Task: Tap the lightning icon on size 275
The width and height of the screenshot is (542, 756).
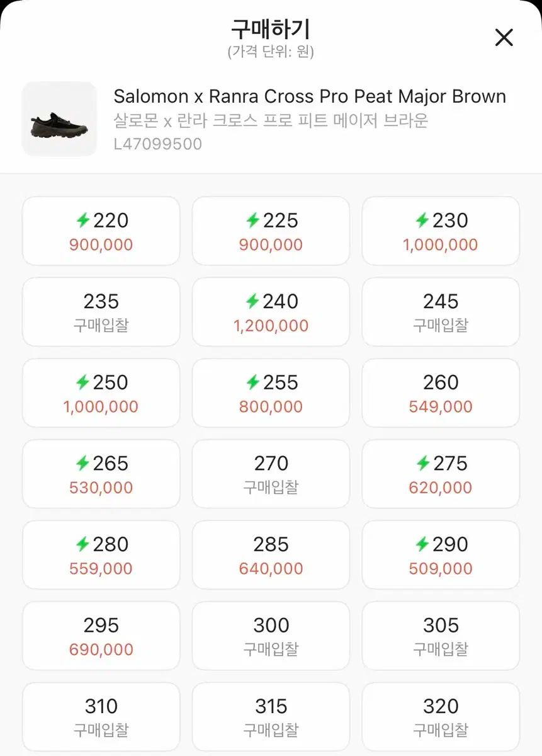Action: click(423, 464)
